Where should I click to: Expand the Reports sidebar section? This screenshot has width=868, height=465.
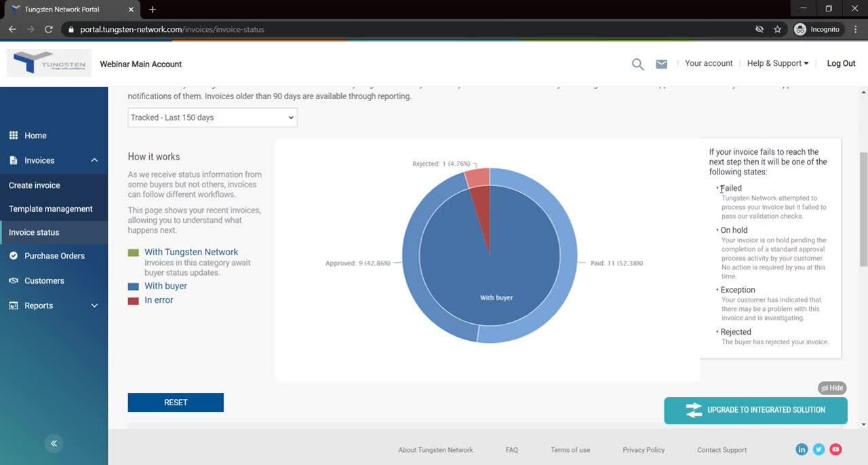[94, 306]
